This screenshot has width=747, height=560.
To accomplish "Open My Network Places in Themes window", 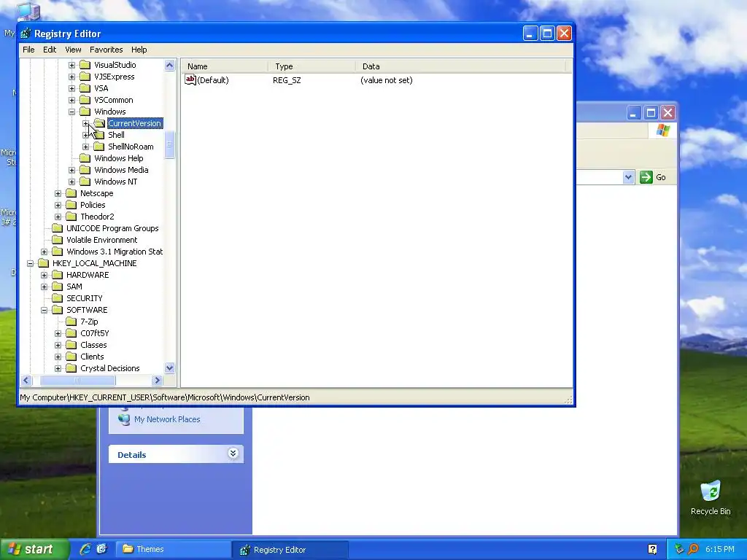I will [x=167, y=419].
